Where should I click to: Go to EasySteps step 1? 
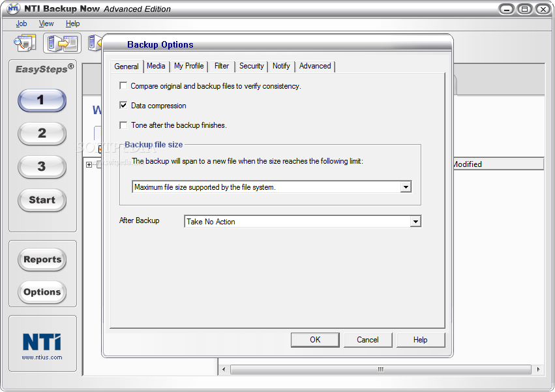point(42,100)
